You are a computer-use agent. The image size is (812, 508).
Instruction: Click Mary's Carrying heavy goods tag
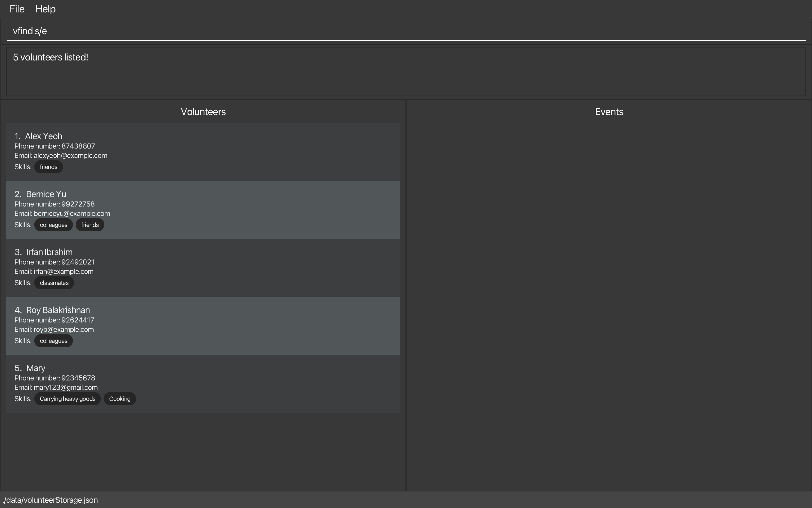[x=68, y=399]
